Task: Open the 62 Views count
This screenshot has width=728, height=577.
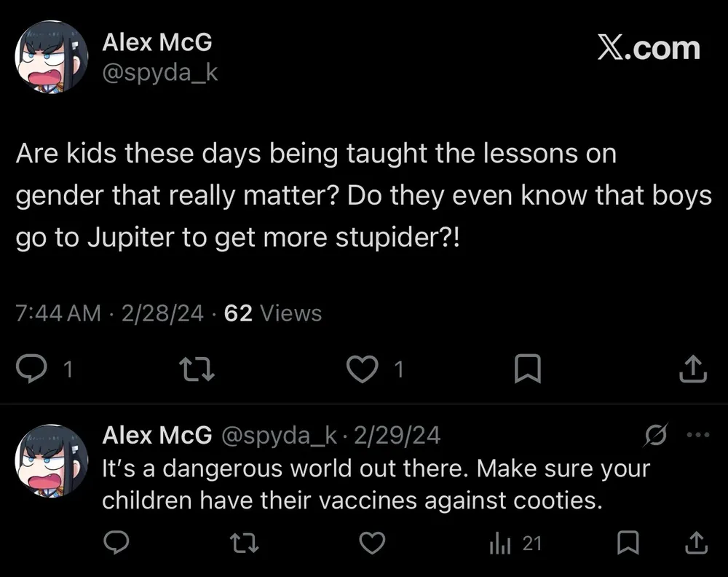Action: (273, 313)
